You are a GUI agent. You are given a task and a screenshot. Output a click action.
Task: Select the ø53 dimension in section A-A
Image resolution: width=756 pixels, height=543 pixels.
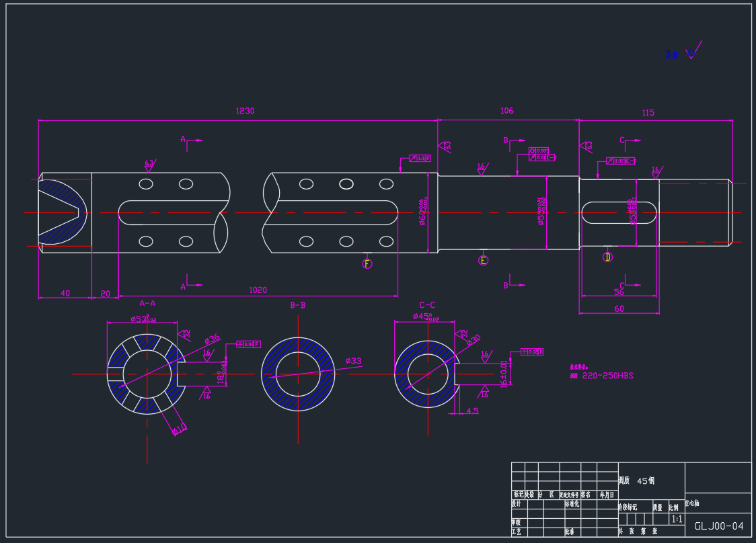click(x=143, y=319)
